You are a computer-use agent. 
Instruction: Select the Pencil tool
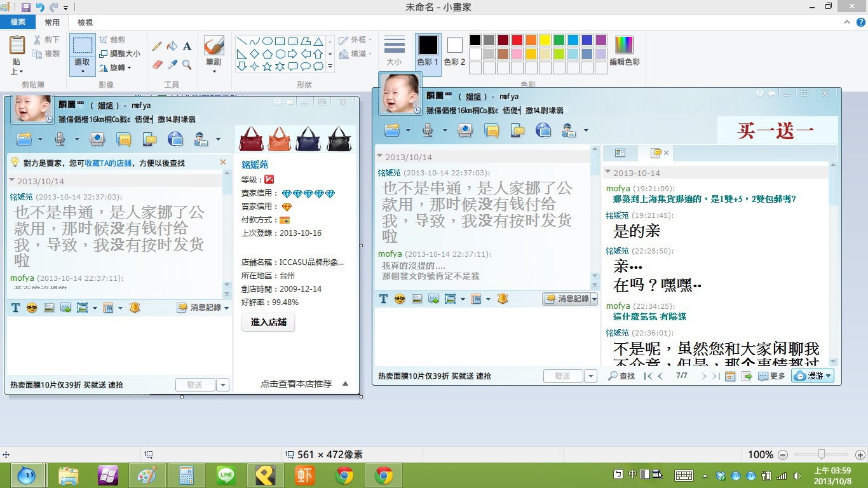coord(157,46)
